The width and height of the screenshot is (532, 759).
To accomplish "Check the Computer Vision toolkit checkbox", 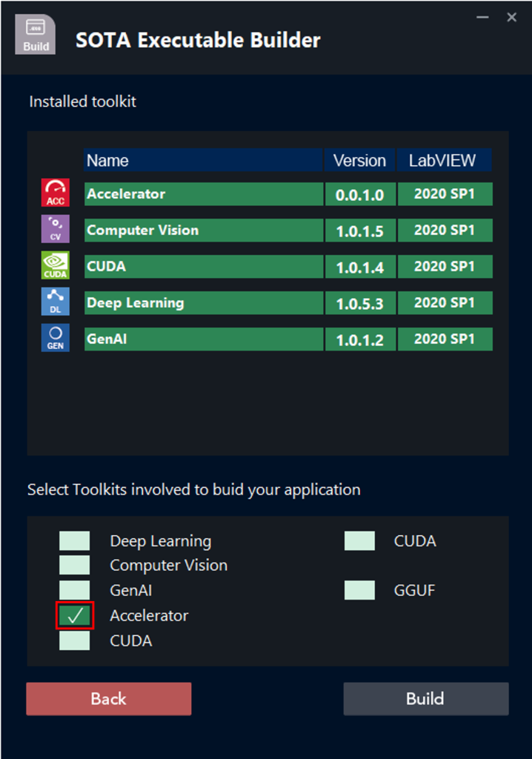I will (75, 566).
